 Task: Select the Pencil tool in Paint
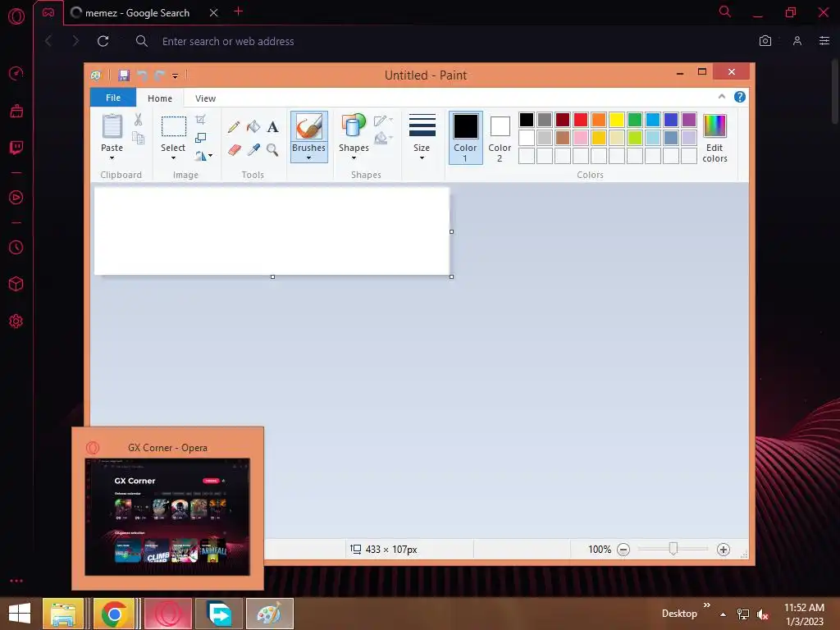pos(234,127)
